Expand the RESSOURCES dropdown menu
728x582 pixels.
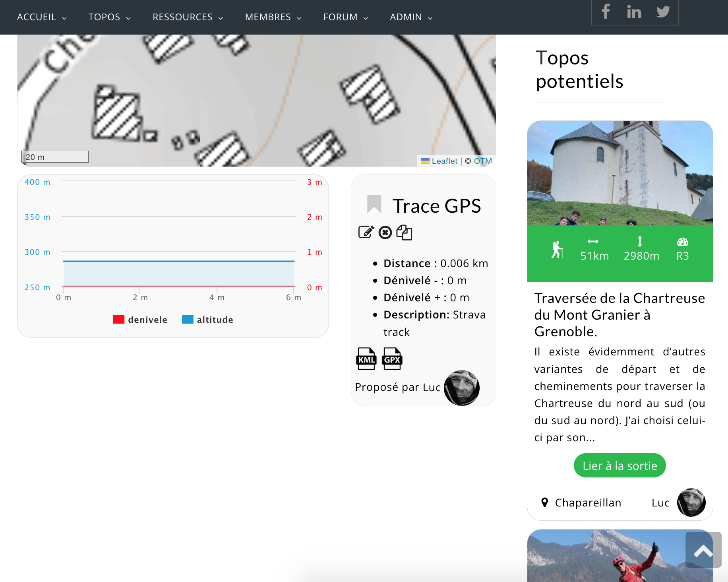pyautogui.click(x=188, y=17)
